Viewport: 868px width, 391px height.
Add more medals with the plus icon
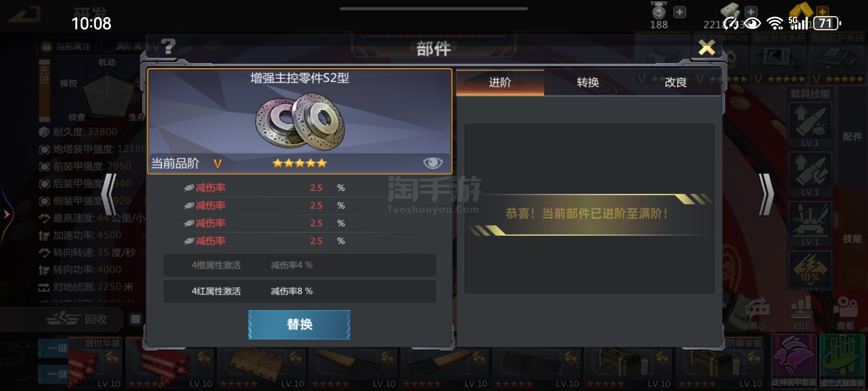(x=680, y=12)
